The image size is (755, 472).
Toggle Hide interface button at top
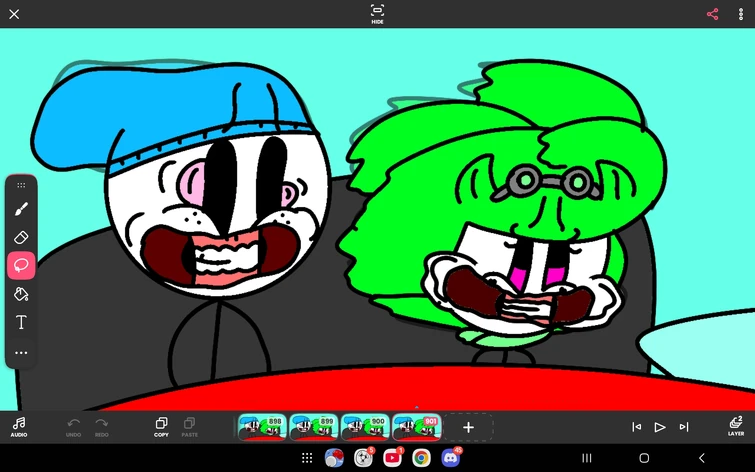click(378, 13)
